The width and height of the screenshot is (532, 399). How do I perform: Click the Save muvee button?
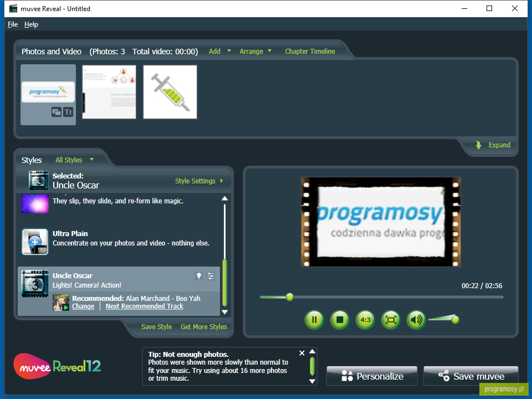coord(471,376)
